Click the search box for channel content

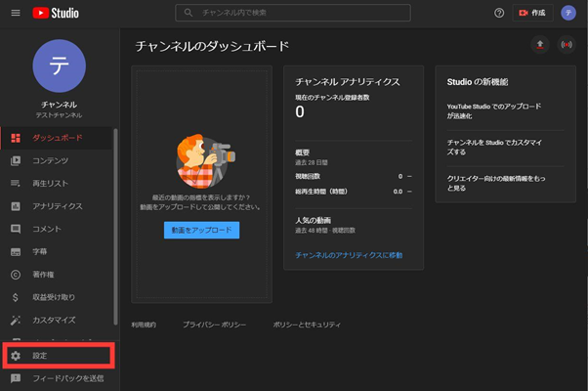point(293,13)
